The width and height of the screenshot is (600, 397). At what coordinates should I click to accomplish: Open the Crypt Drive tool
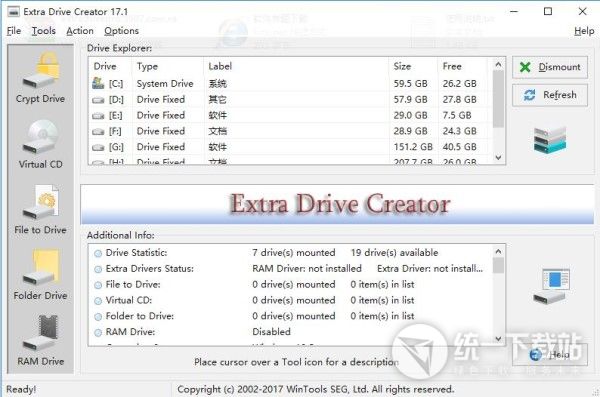point(40,78)
